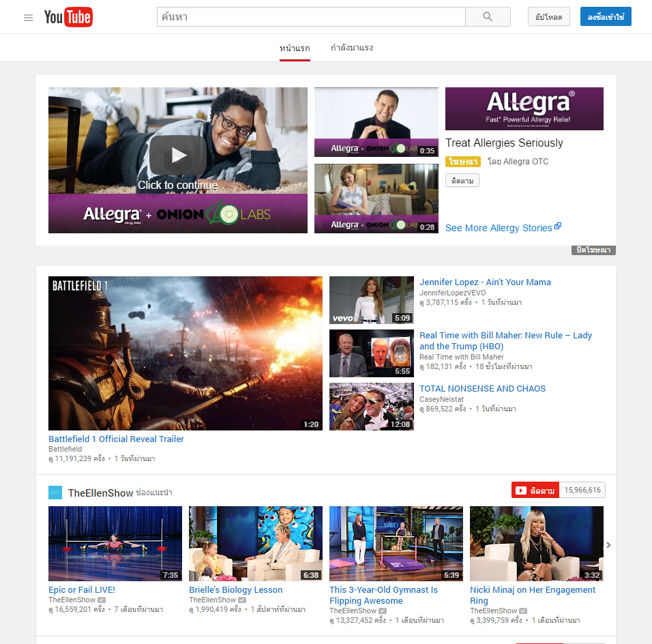Open the hamburger guide menu

point(28,18)
